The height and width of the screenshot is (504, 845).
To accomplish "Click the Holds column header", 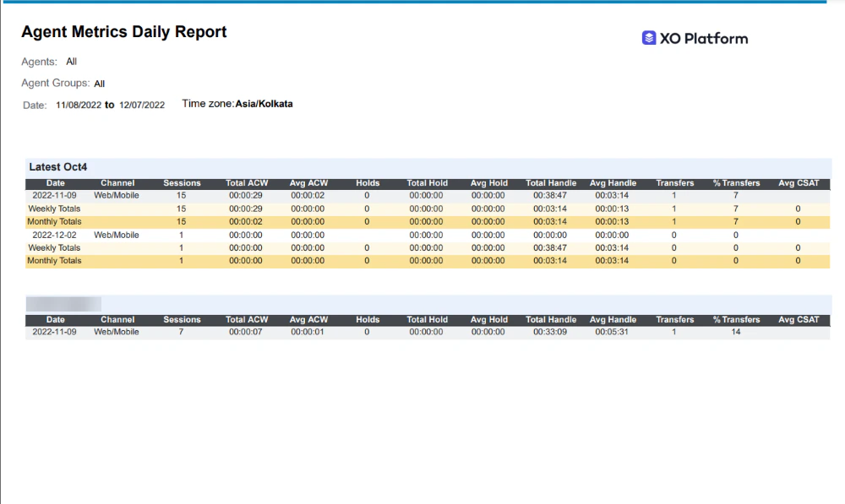I will [x=367, y=183].
